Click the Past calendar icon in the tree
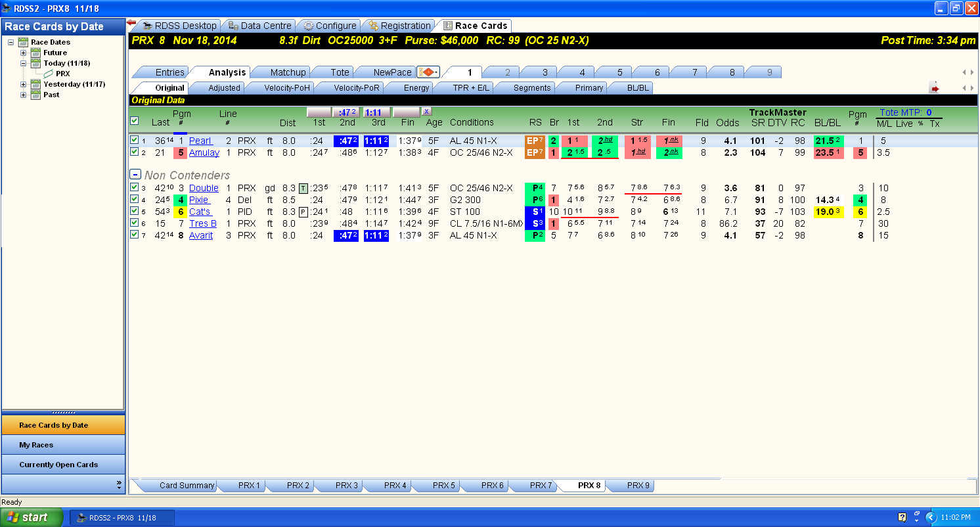 pyautogui.click(x=36, y=95)
